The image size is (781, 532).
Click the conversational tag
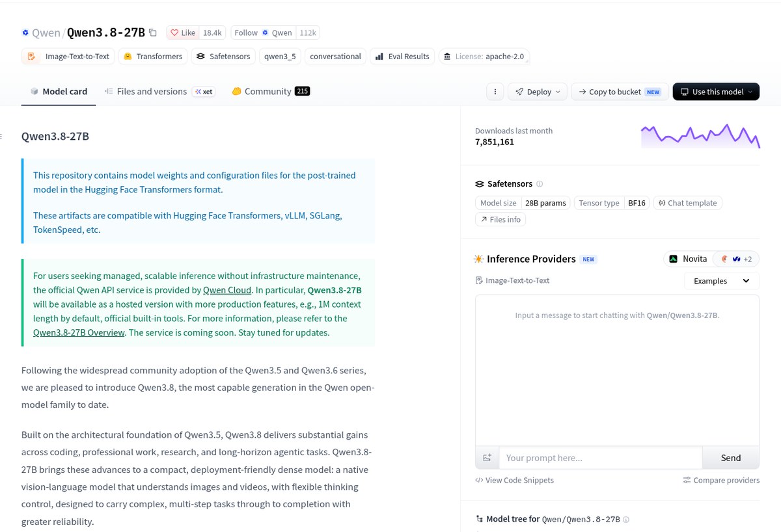335,57
